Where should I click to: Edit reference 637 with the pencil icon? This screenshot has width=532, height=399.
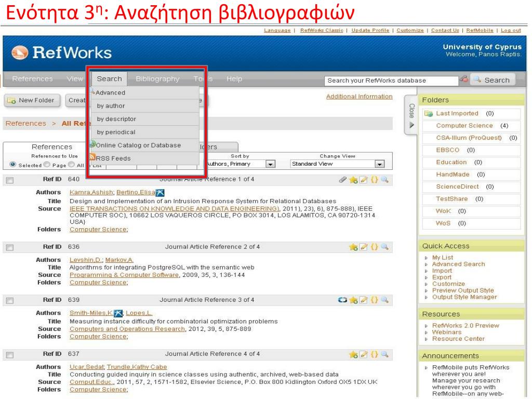point(364,354)
